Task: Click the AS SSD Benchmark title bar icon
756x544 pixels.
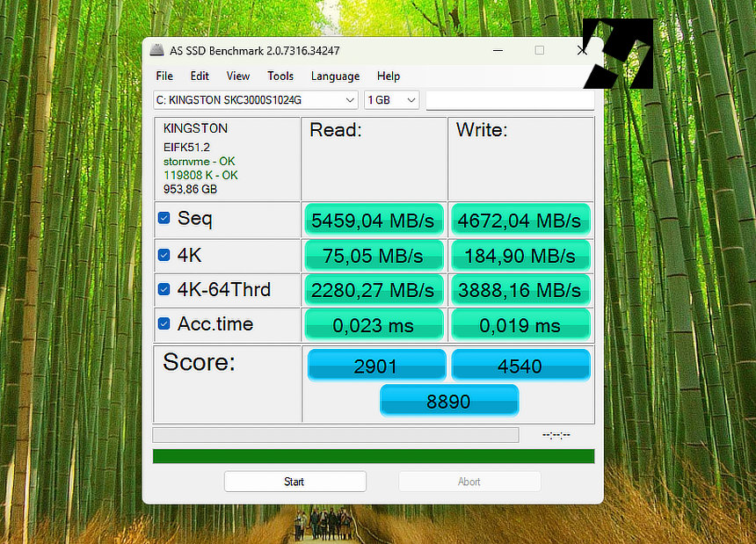Action: (156, 51)
